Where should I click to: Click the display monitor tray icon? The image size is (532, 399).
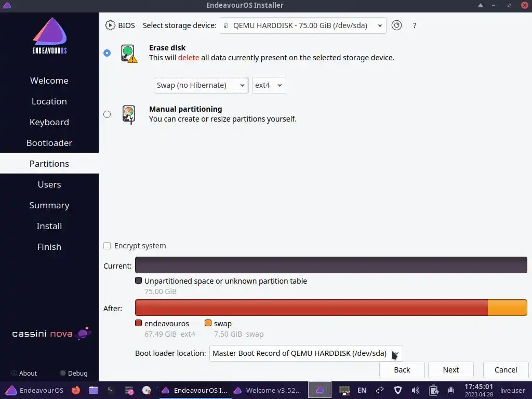(x=344, y=391)
